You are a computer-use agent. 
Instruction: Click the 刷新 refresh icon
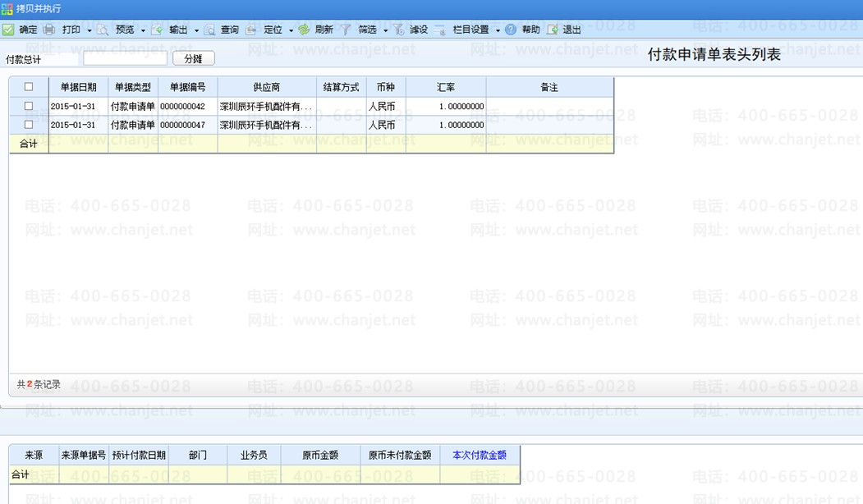pyautogui.click(x=304, y=30)
